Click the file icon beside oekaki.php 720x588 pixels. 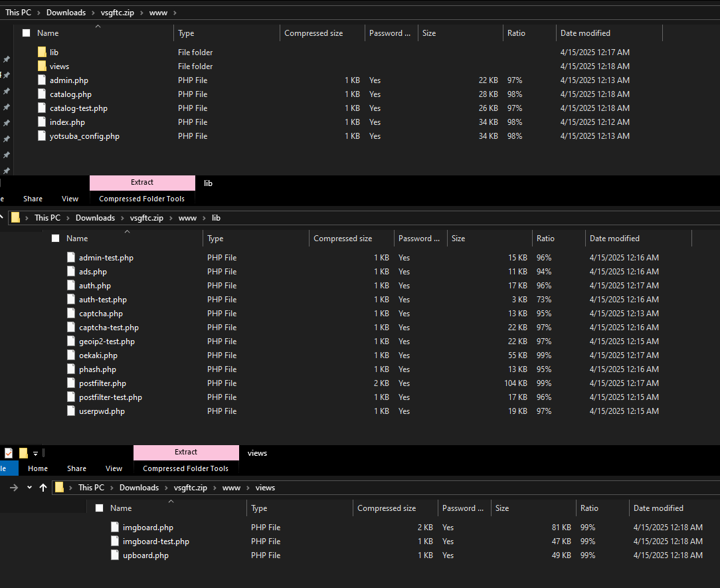click(x=70, y=355)
